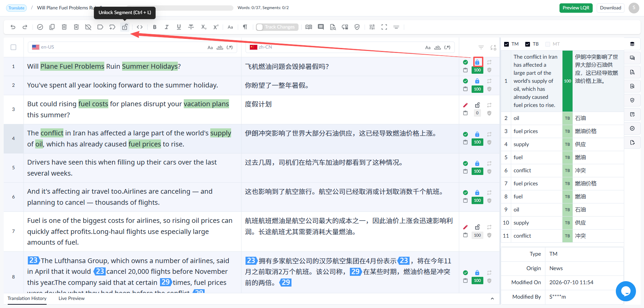Enter fullscreen with the expand icon
Image resolution: width=644 pixels, height=308 pixels.
coord(384,27)
